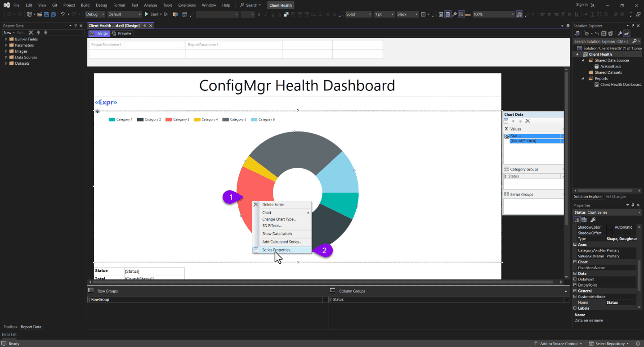Viewport: 644px width, 347px height.
Task: Click Start Without Debugging outline play icon
Action: click(x=166, y=14)
